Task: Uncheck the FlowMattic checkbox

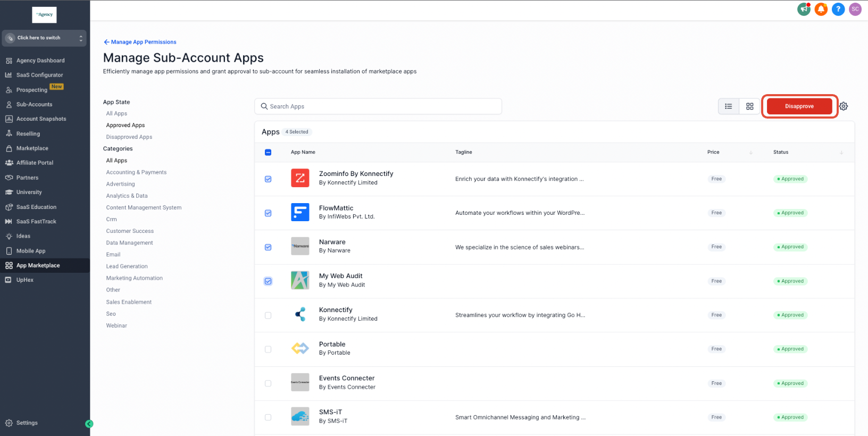Action: click(268, 213)
